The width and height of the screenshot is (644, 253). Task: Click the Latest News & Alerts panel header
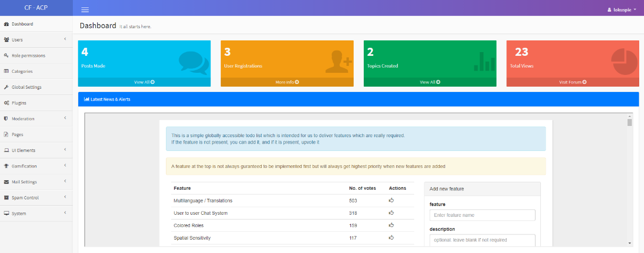point(358,99)
